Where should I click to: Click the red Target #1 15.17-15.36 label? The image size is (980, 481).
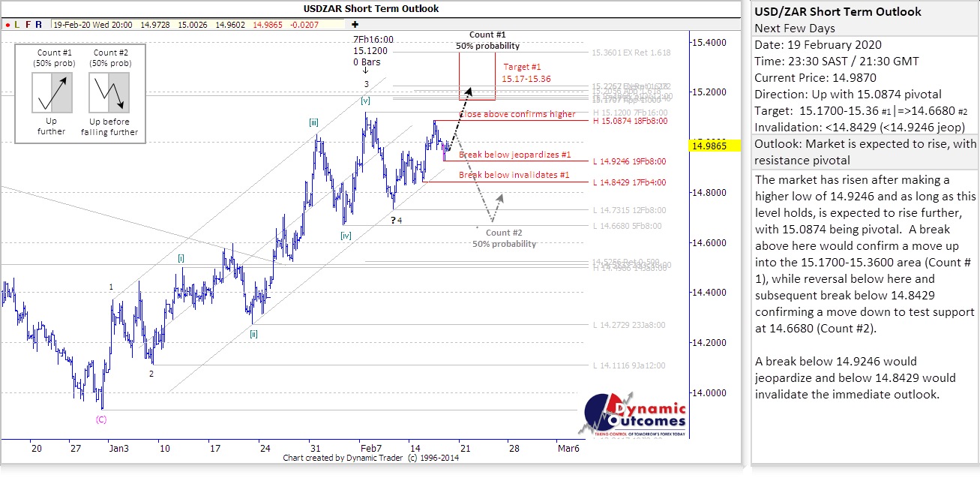tap(526, 73)
